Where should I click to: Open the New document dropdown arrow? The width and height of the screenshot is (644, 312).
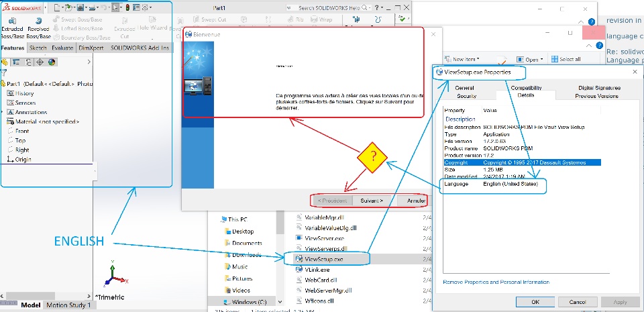click(62, 7)
